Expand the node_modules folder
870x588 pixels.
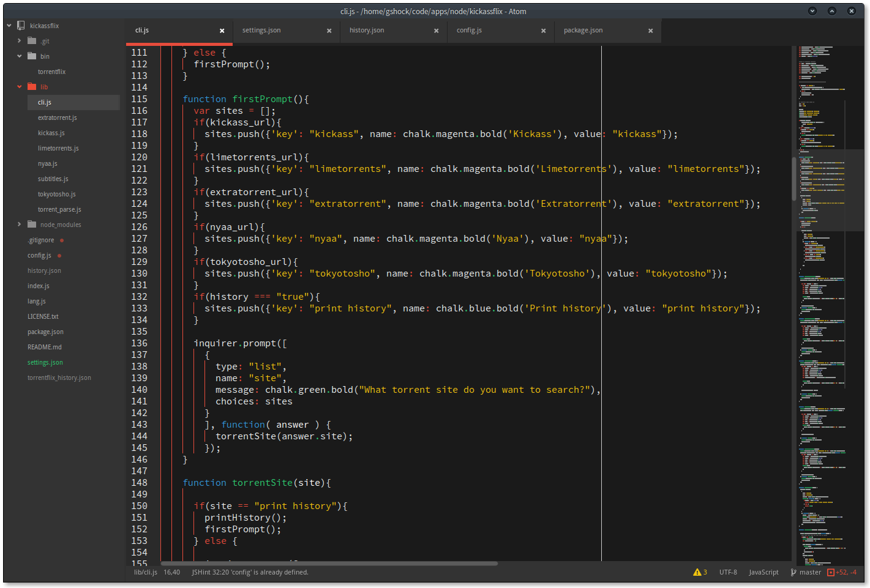pos(19,224)
